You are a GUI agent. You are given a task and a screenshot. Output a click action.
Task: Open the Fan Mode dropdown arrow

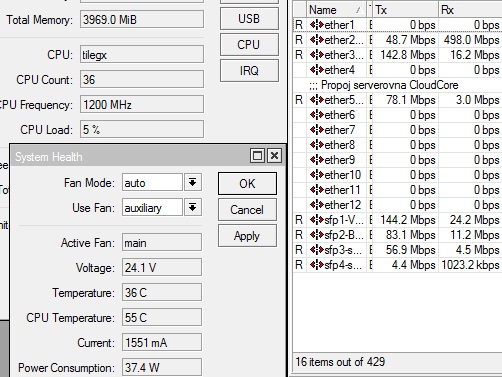(192, 182)
